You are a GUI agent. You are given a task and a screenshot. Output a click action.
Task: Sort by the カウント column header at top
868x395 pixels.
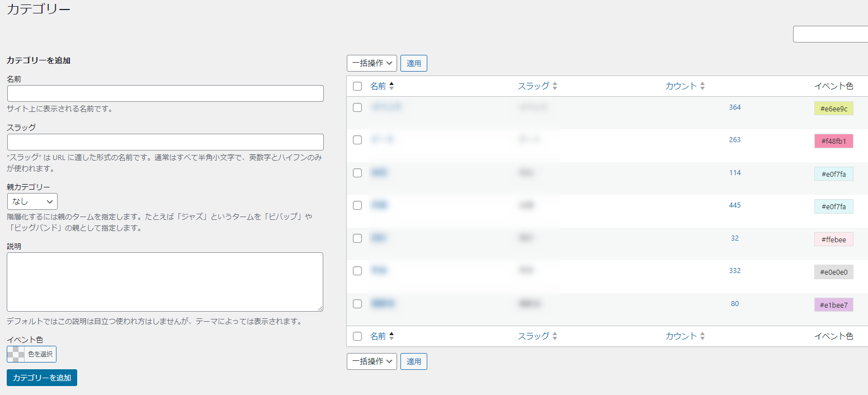681,86
